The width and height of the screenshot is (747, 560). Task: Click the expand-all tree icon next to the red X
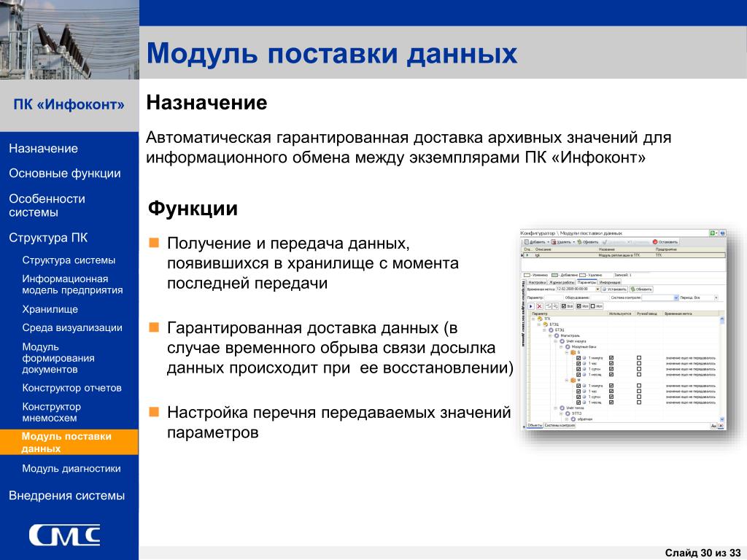[x=549, y=306]
